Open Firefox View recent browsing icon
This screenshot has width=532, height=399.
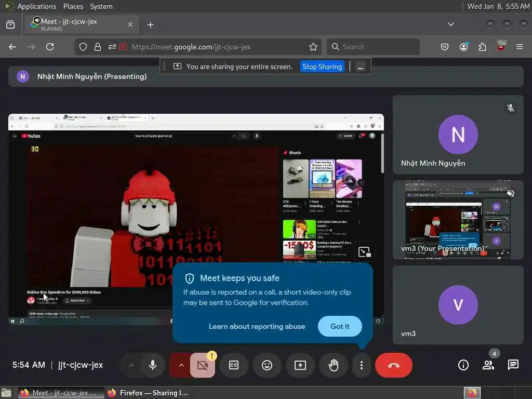click(10, 24)
